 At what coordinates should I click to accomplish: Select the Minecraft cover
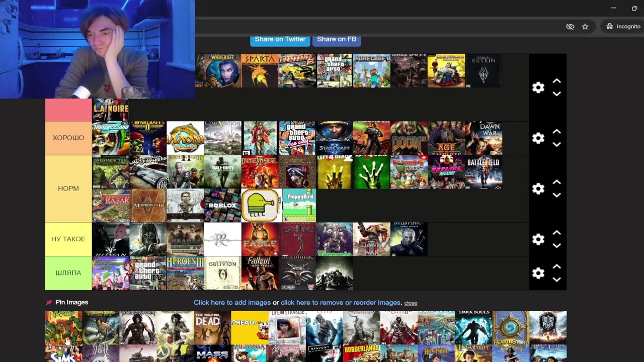[x=372, y=71]
